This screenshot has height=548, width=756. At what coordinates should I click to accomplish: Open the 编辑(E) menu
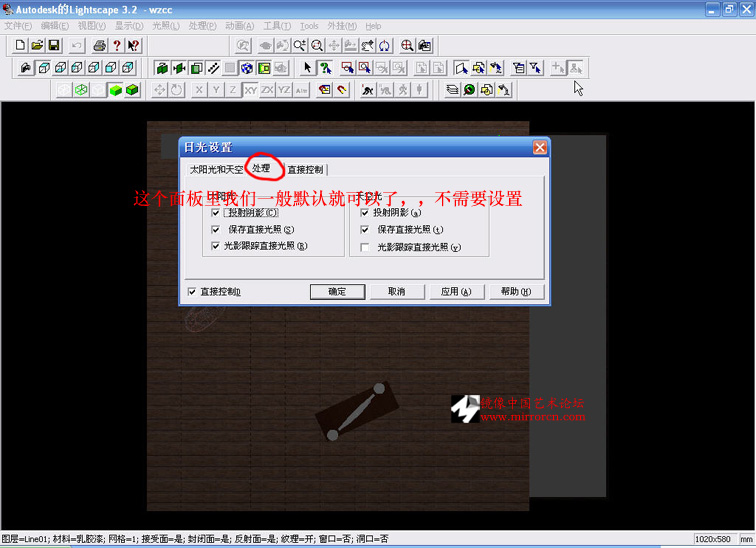(x=54, y=26)
